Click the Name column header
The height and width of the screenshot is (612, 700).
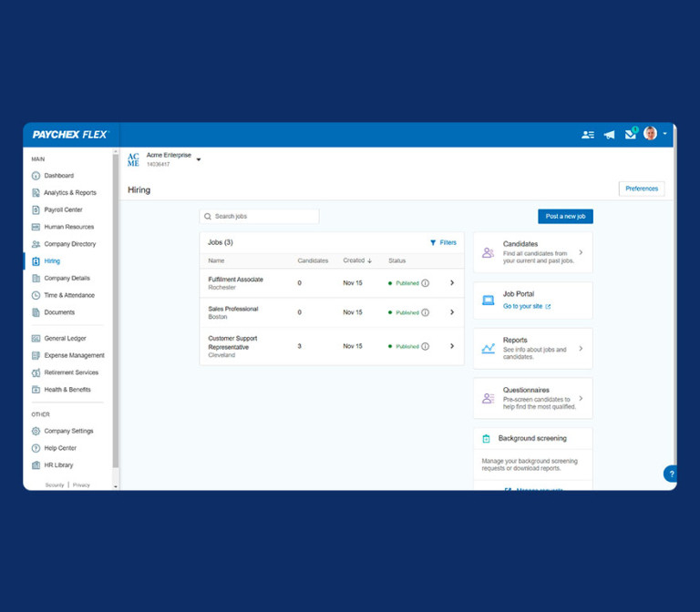pyautogui.click(x=216, y=260)
